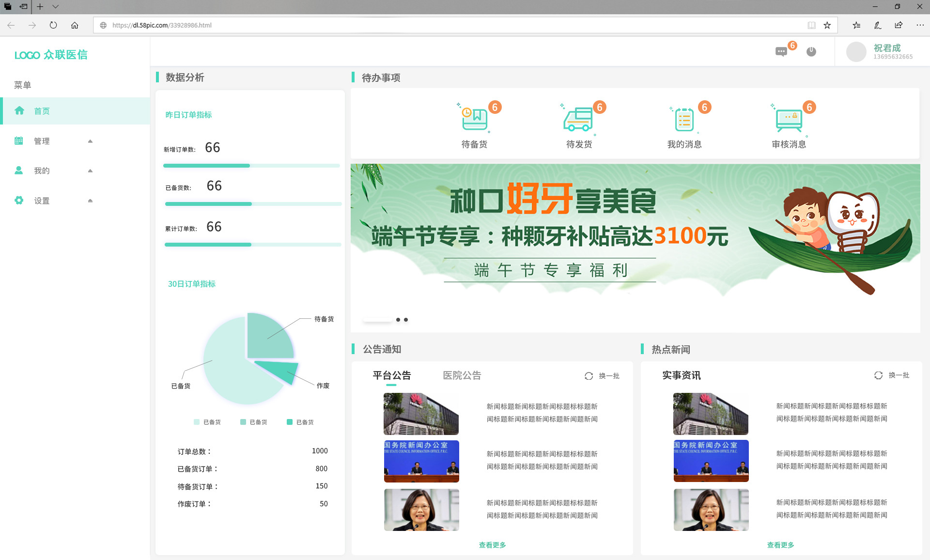The height and width of the screenshot is (560, 930).
Task: Open a new browser tab
Action: [40, 7]
